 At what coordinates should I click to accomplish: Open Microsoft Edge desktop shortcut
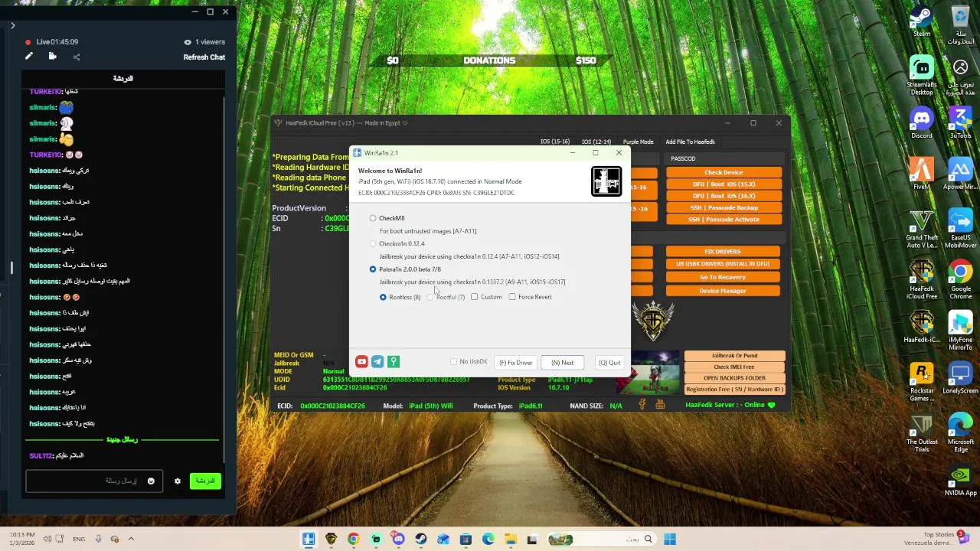[x=961, y=433]
